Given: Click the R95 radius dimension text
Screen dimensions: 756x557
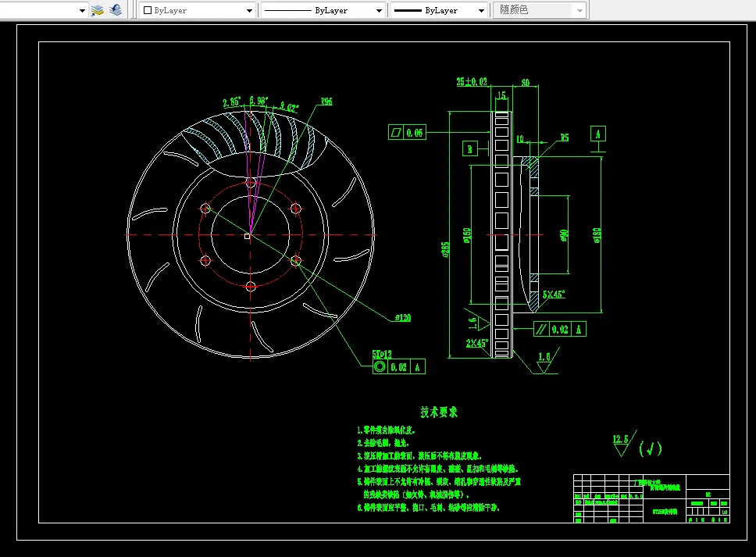Looking at the screenshot, I should pos(326,101).
